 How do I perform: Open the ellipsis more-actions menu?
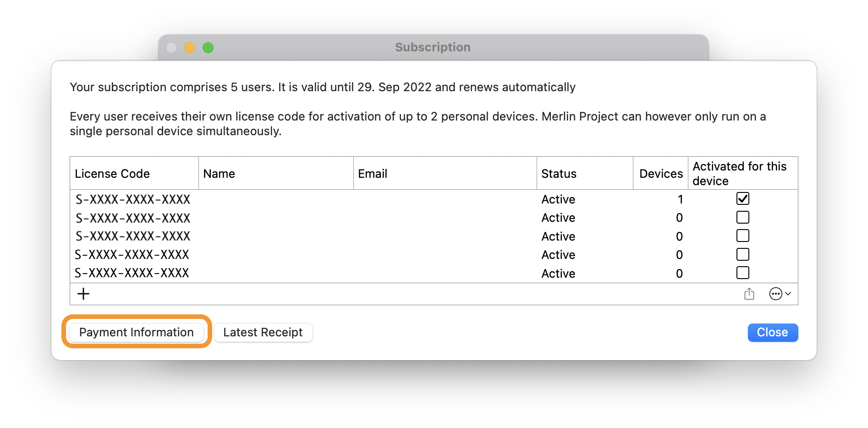coord(780,294)
